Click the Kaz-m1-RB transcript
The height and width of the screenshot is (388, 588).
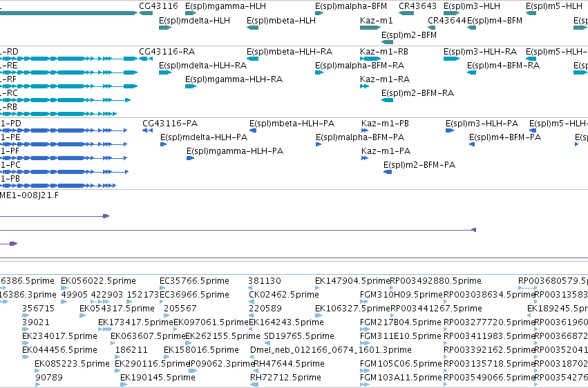(370, 59)
